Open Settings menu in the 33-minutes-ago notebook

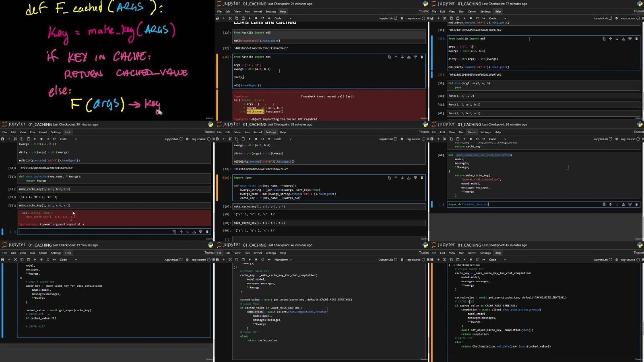[x=270, y=132]
